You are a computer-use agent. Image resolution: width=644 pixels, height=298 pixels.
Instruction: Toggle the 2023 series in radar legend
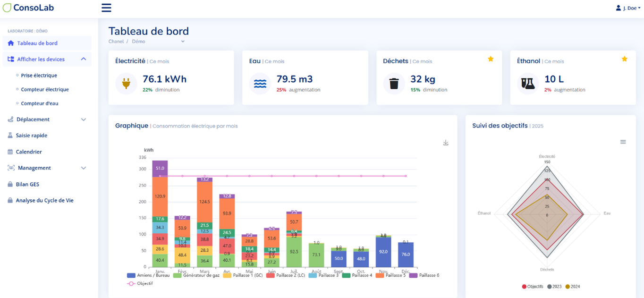click(x=555, y=287)
